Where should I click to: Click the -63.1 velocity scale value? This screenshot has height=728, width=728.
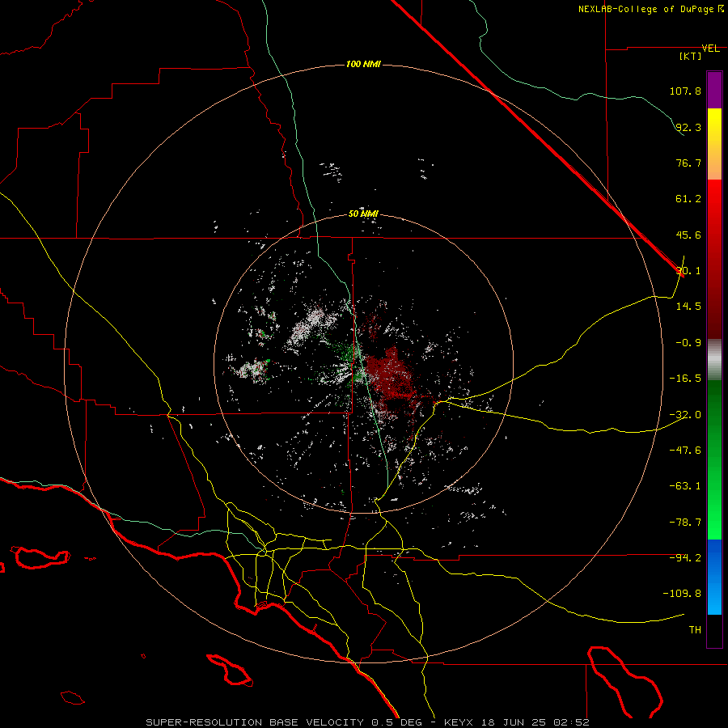point(685,486)
